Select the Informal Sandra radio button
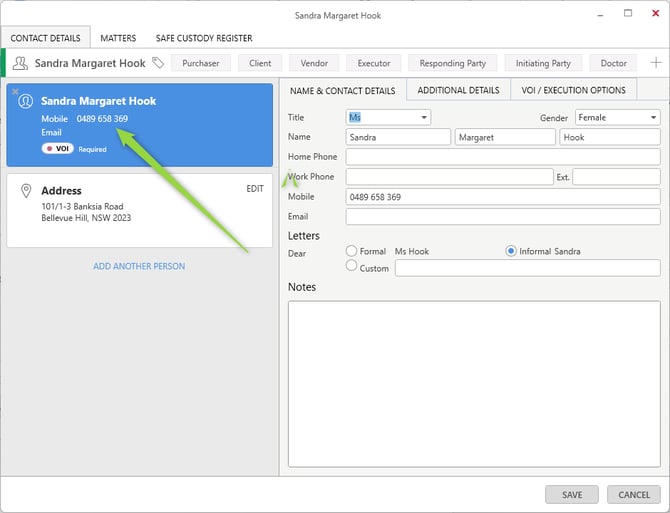 pyautogui.click(x=511, y=251)
